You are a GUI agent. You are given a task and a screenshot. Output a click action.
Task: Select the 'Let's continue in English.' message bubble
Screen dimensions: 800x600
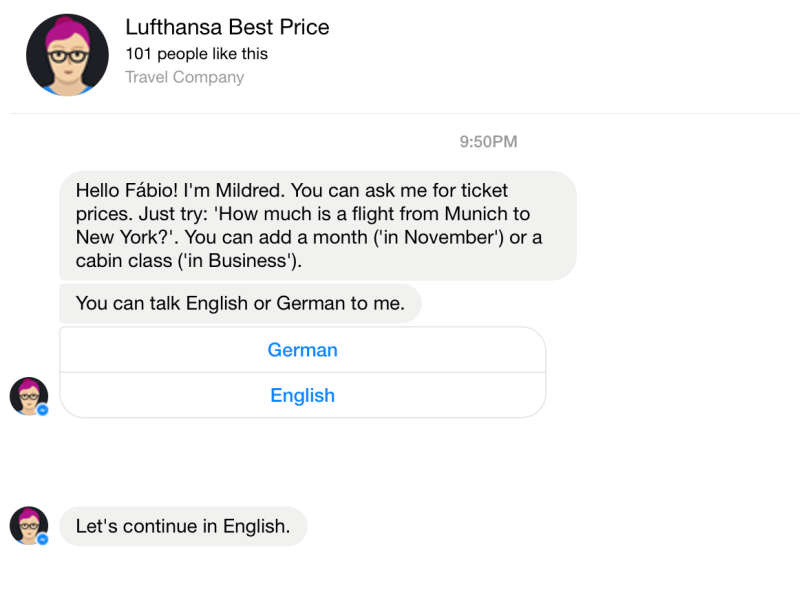(183, 526)
